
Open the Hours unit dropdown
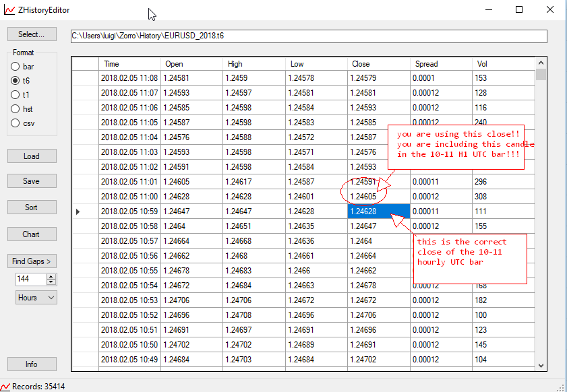click(36, 297)
